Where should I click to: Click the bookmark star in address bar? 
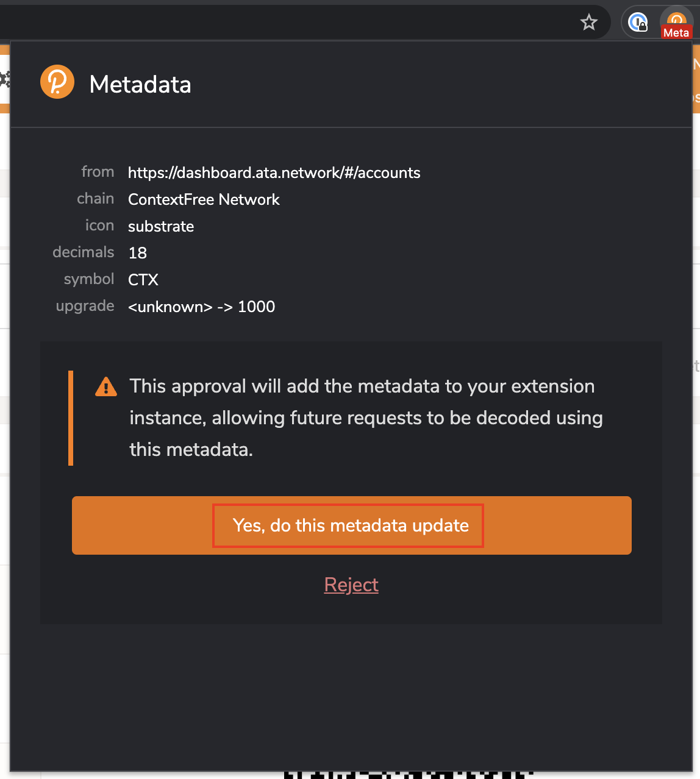click(x=588, y=23)
